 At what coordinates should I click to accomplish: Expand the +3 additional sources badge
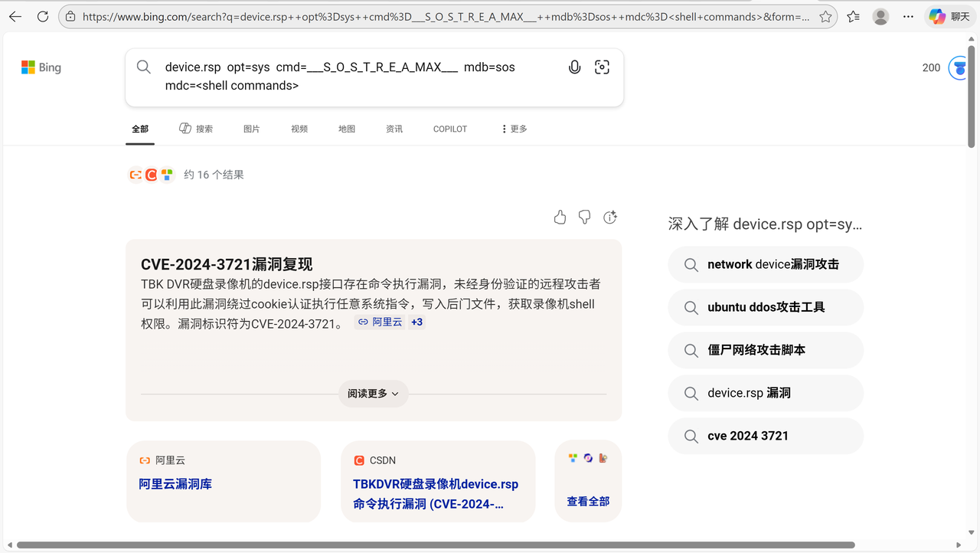tap(417, 322)
